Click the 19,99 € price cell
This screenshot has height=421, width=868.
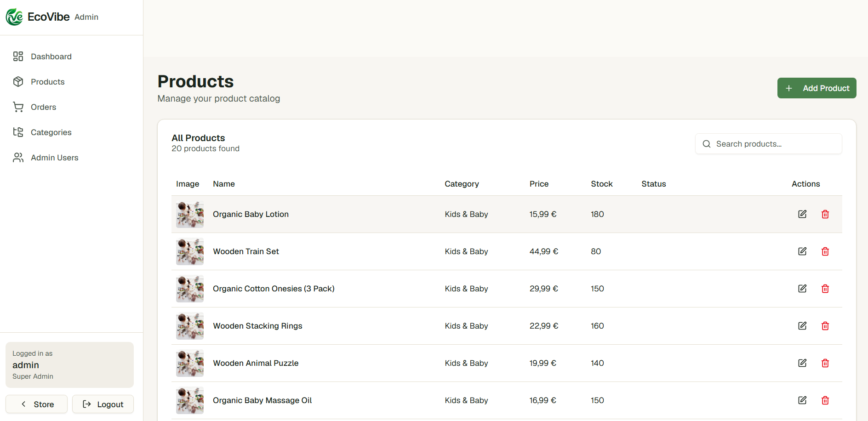543,363
